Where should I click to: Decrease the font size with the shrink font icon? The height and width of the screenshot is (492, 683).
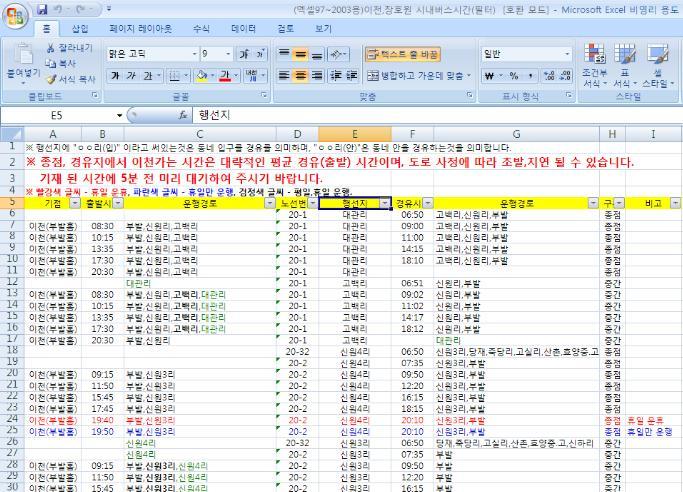coord(260,54)
